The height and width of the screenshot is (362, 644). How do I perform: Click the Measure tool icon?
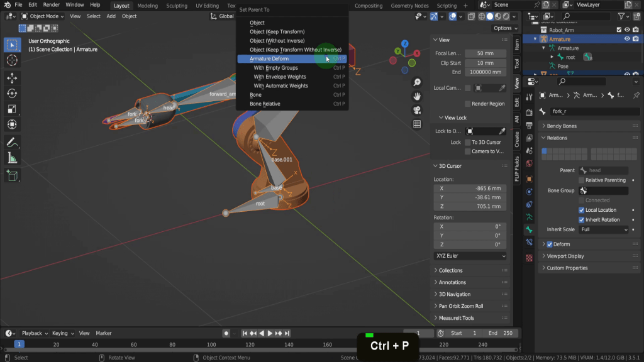tap(12, 158)
